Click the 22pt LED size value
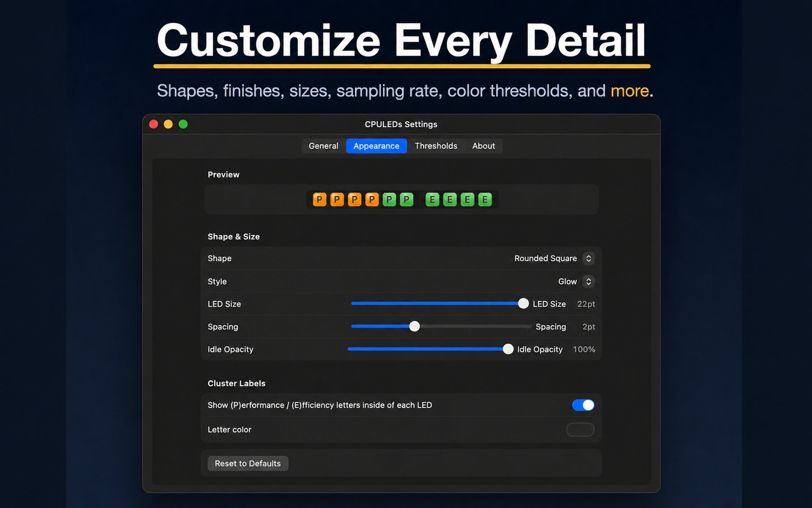This screenshot has height=508, width=812. pos(586,304)
